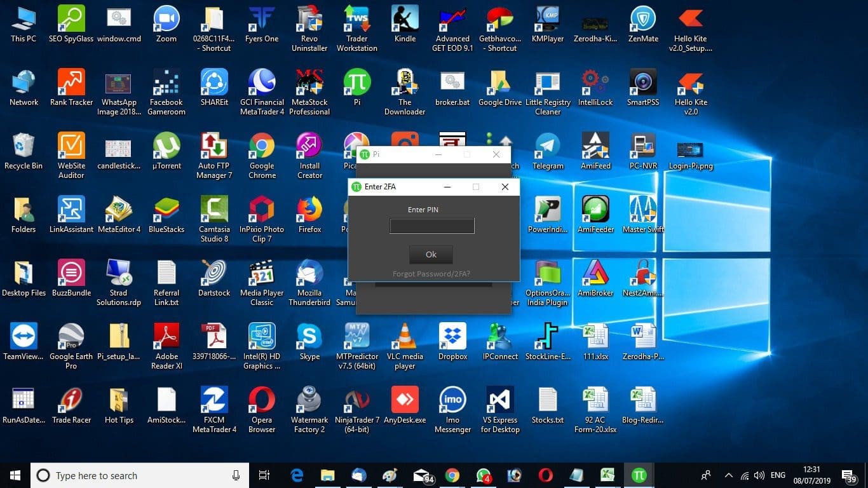Select the Opera Browser desktop icon
Screen dimensions: 868x488
[x=262, y=410]
